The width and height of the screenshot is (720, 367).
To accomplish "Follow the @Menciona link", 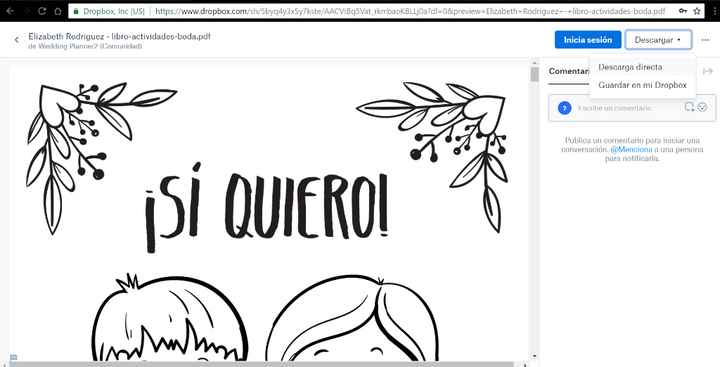I will pyautogui.click(x=631, y=149).
